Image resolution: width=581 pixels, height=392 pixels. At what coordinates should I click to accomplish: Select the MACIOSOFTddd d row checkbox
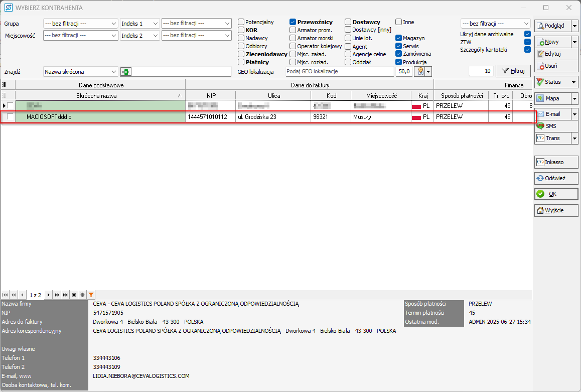tap(11, 117)
